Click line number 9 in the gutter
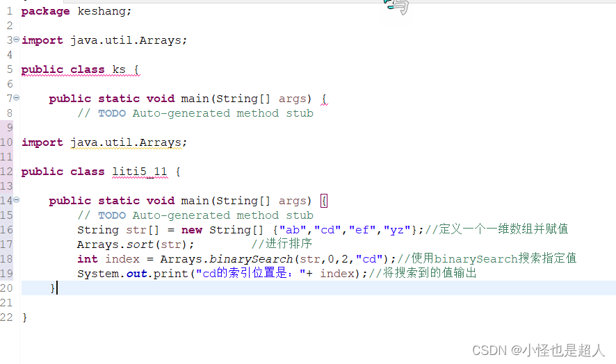616x364 pixels. pos(10,128)
